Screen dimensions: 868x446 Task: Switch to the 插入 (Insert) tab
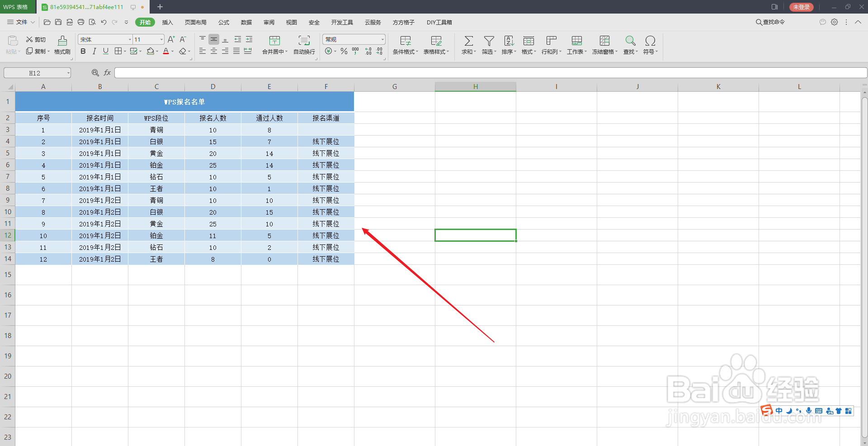click(x=168, y=22)
